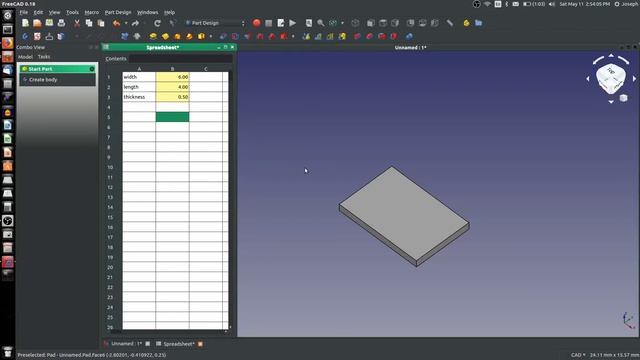Create new body icon in toolbar
Image resolution: width=640 pixels, height=360 pixels.
point(25,36)
